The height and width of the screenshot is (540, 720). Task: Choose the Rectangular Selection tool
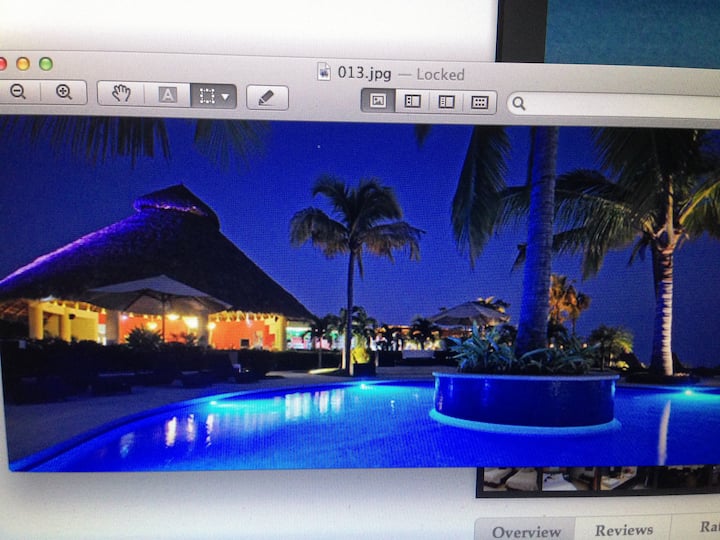click(x=206, y=96)
